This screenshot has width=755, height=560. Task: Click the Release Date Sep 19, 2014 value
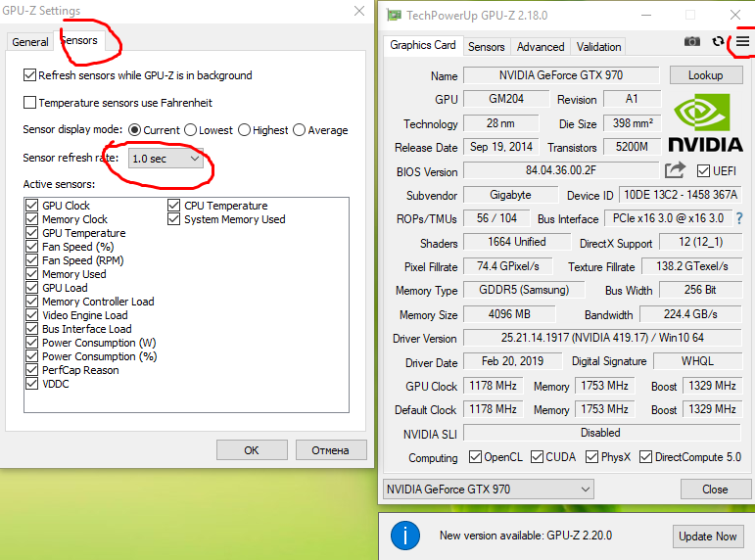click(x=501, y=147)
